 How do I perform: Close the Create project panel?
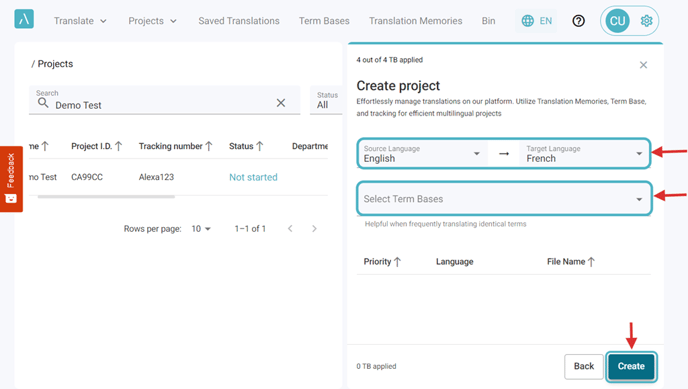coord(643,65)
